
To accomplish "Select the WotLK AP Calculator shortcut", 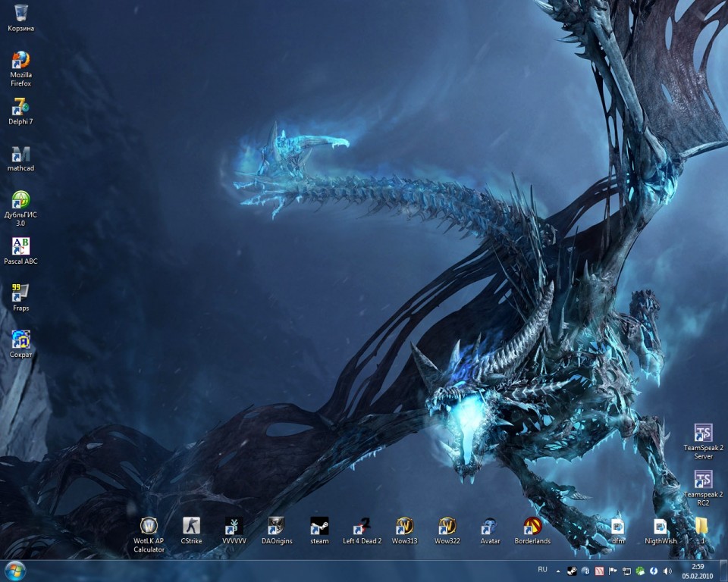I will [x=149, y=535].
